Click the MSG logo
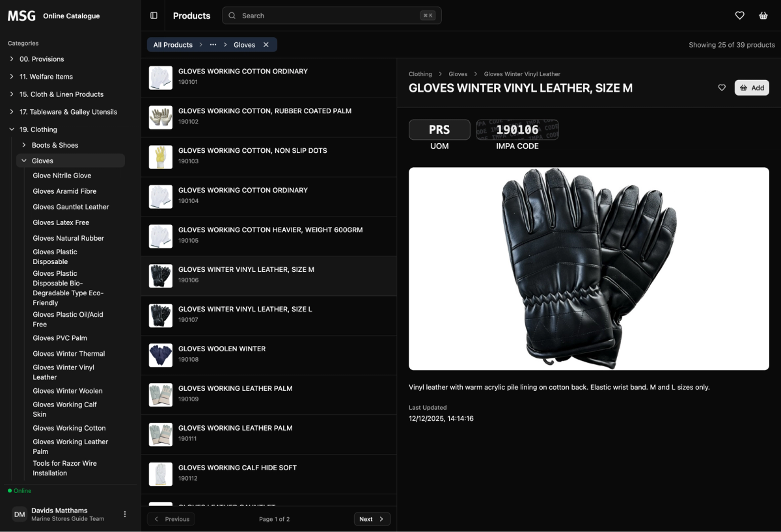This screenshot has height=532, width=781. (21, 16)
